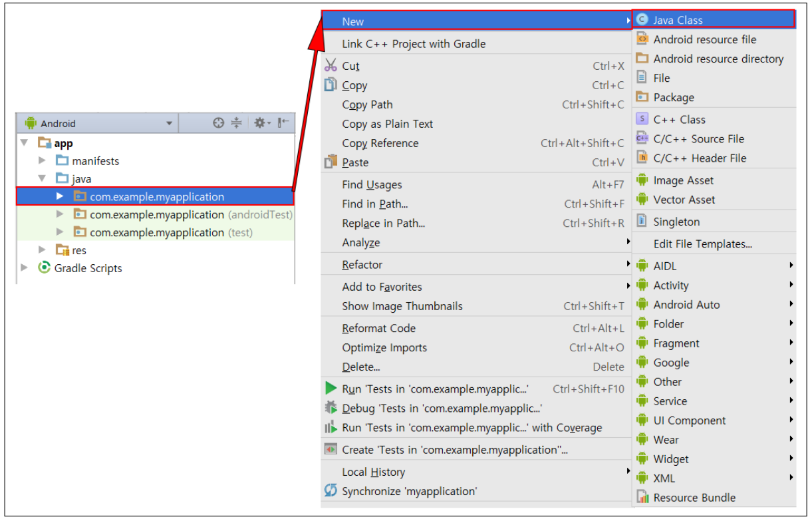This screenshot has width=812, height=519.
Task: Select Find Usages in the context menu
Action: (x=476, y=184)
